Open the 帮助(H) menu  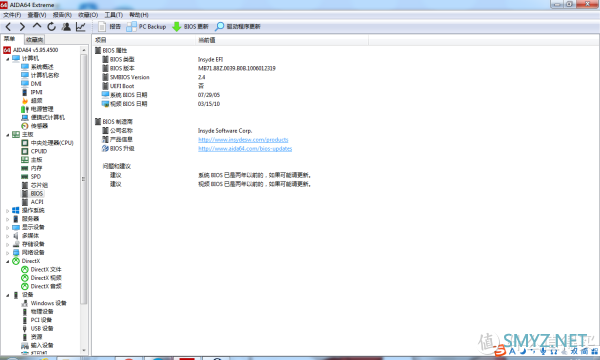pyautogui.click(x=139, y=15)
